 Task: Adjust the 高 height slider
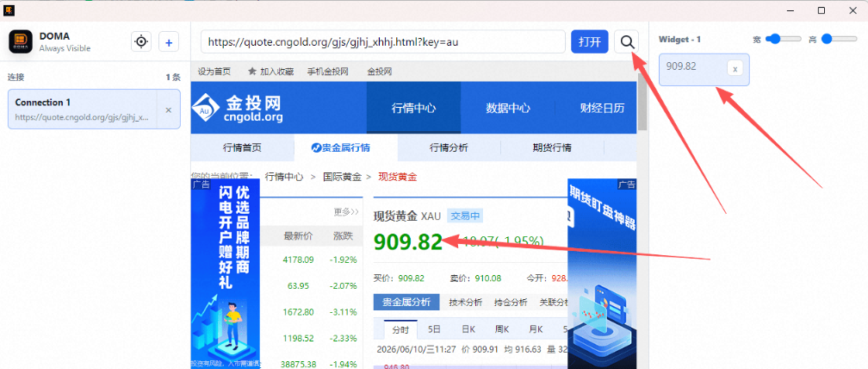point(839,39)
